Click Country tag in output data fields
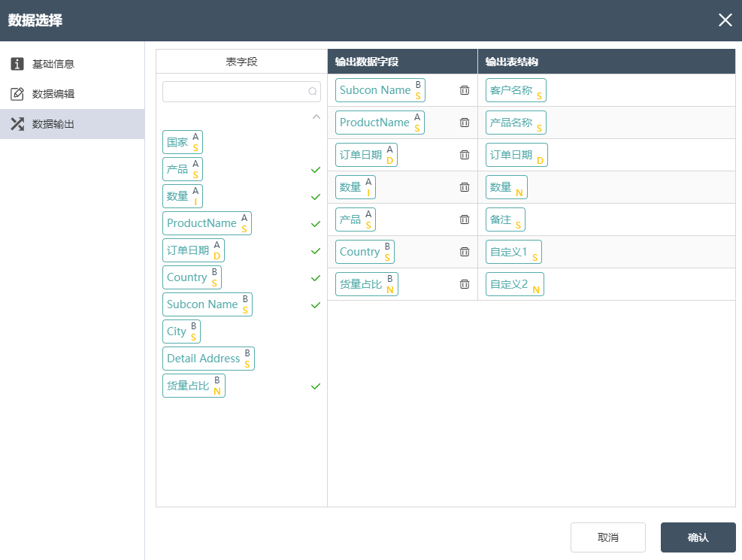The height and width of the screenshot is (560, 742). click(x=365, y=252)
